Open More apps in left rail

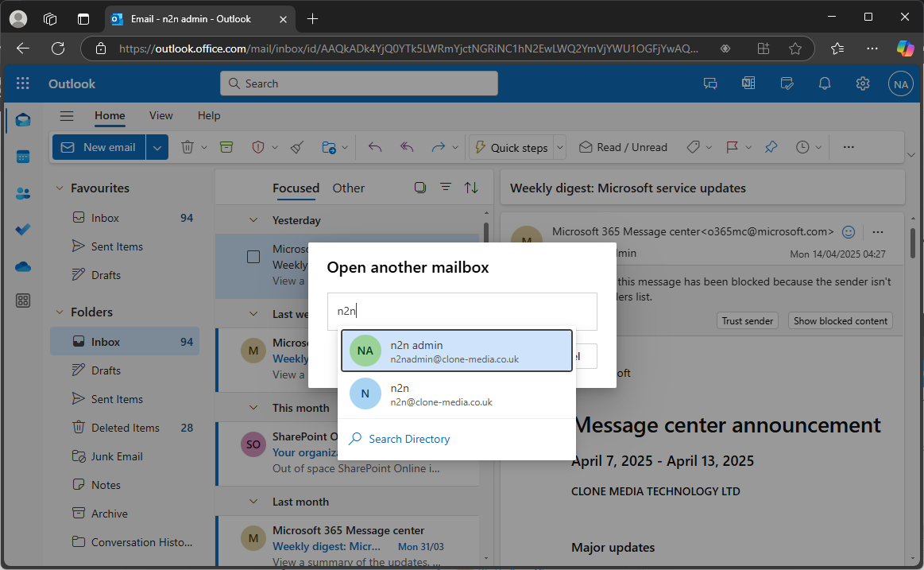[x=23, y=301]
